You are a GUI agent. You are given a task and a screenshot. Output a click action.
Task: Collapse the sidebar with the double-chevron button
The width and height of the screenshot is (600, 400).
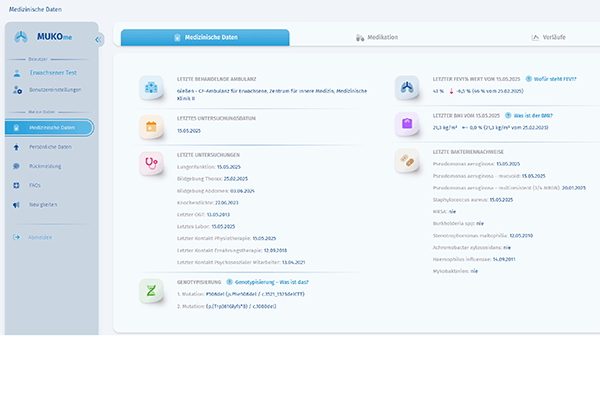(x=99, y=39)
